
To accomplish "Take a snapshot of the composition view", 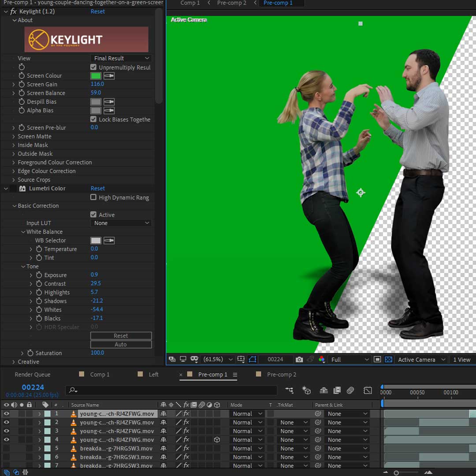I will click(299, 359).
